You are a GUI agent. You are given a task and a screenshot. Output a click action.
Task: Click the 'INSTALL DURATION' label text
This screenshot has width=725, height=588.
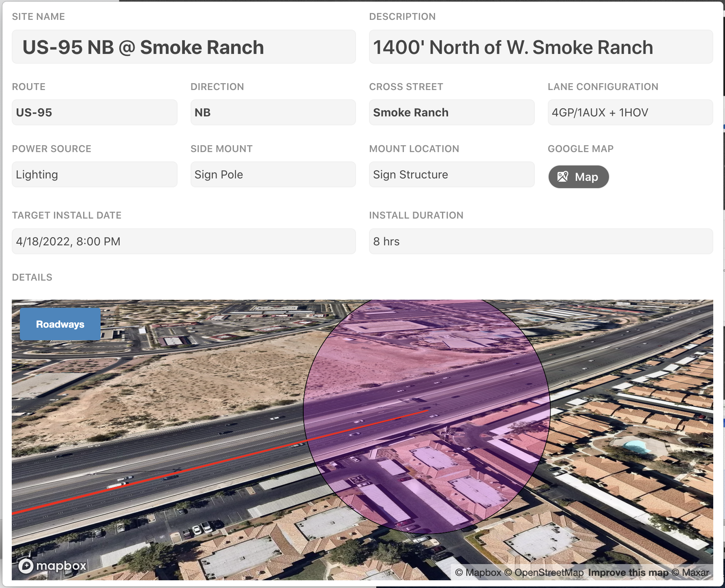416,215
